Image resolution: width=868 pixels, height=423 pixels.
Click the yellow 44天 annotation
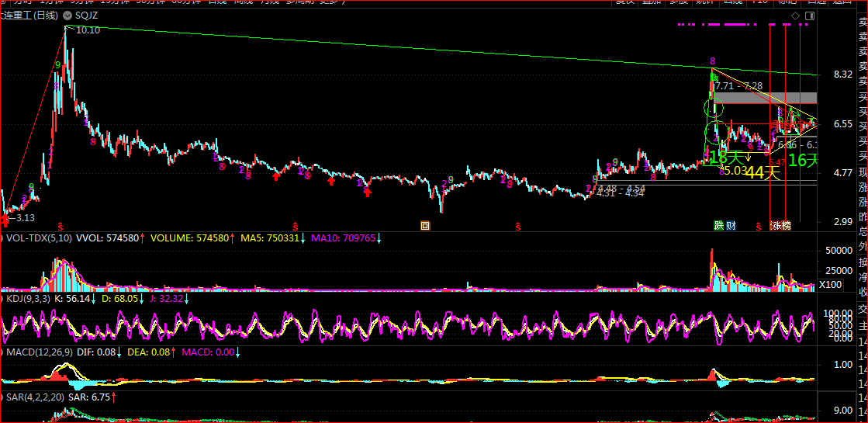point(763,173)
